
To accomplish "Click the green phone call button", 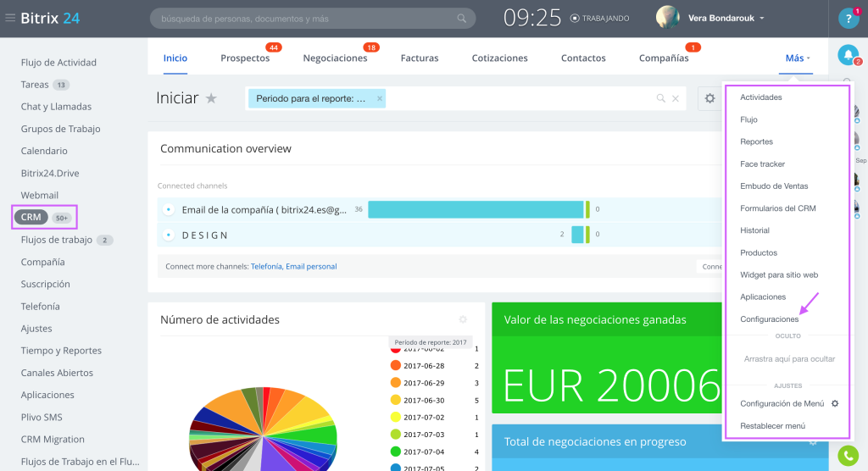I will click(848, 456).
